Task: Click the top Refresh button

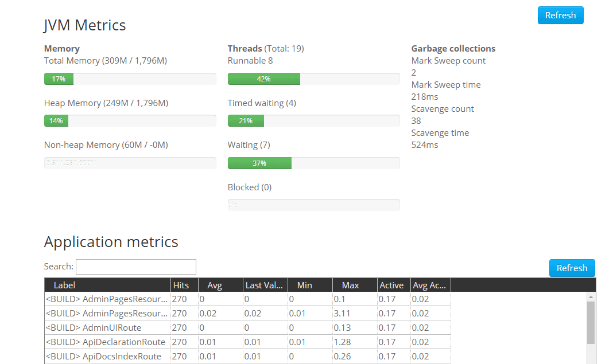Action: pyautogui.click(x=560, y=15)
